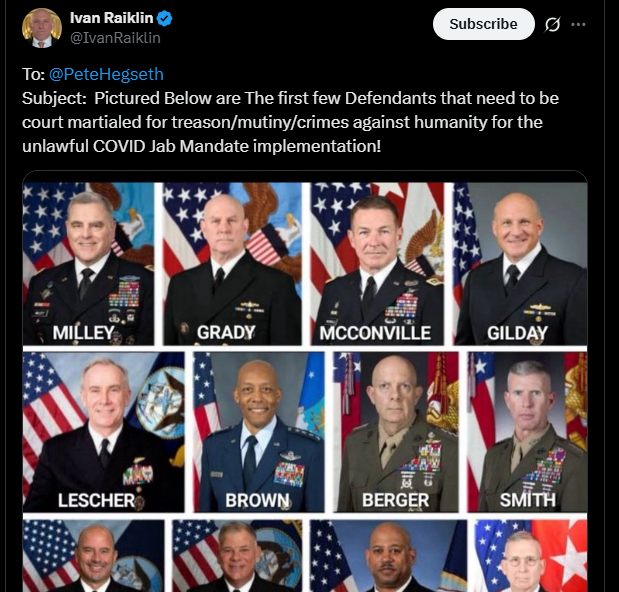Open the MILLEY portrait thumbnail
619x592 pixels.
(x=88, y=264)
